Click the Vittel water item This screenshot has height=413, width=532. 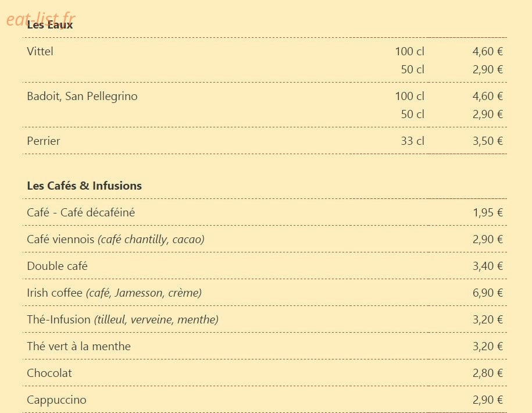(40, 51)
